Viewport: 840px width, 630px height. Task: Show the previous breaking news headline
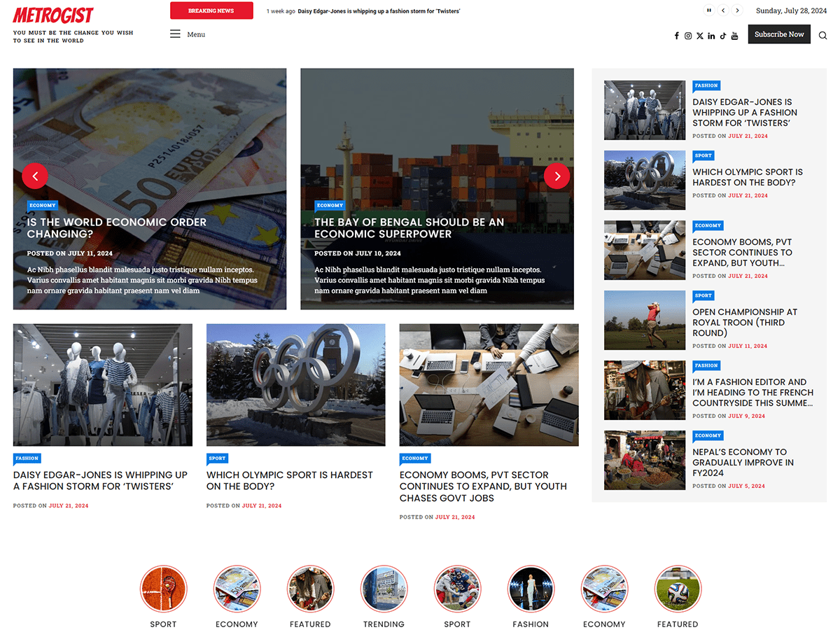tap(723, 10)
